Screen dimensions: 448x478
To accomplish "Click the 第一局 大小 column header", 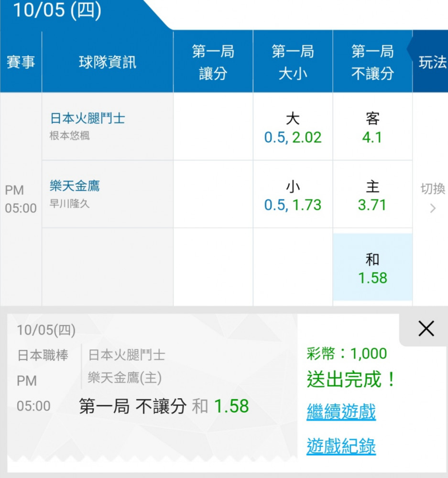I will pos(293,62).
